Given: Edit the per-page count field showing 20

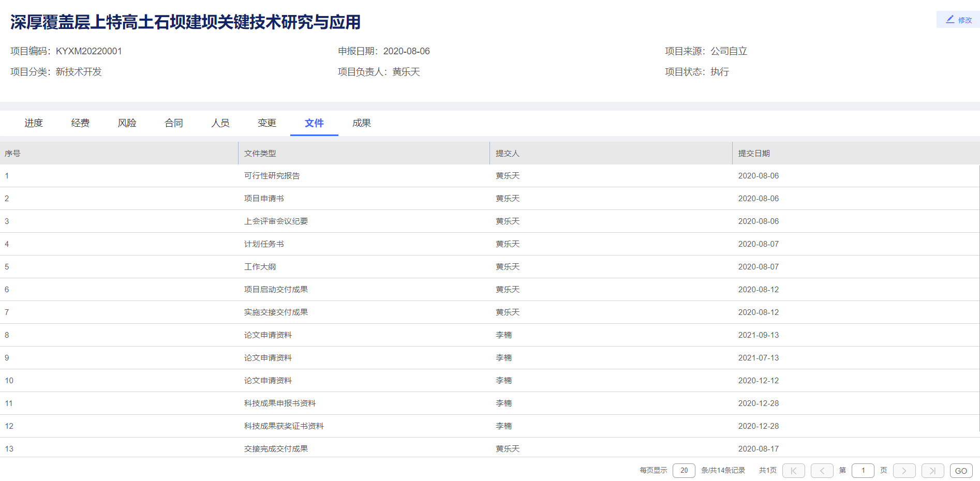Looking at the screenshot, I should coord(684,471).
